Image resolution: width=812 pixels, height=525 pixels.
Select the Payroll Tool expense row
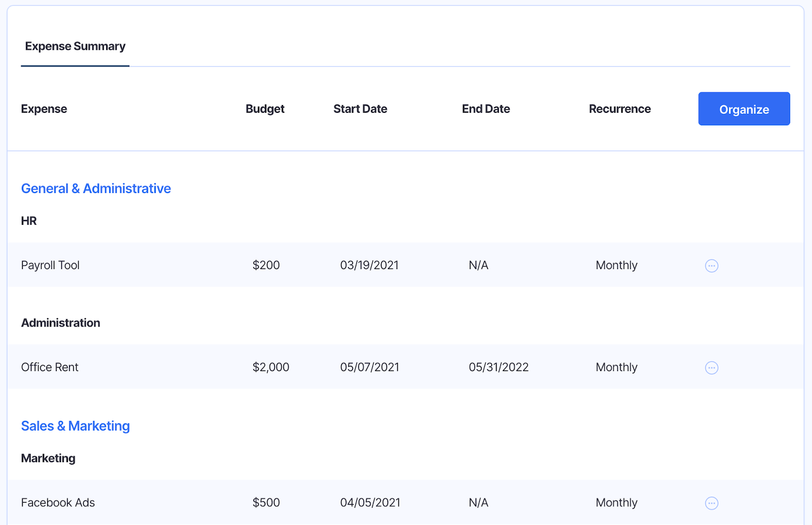pos(50,265)
